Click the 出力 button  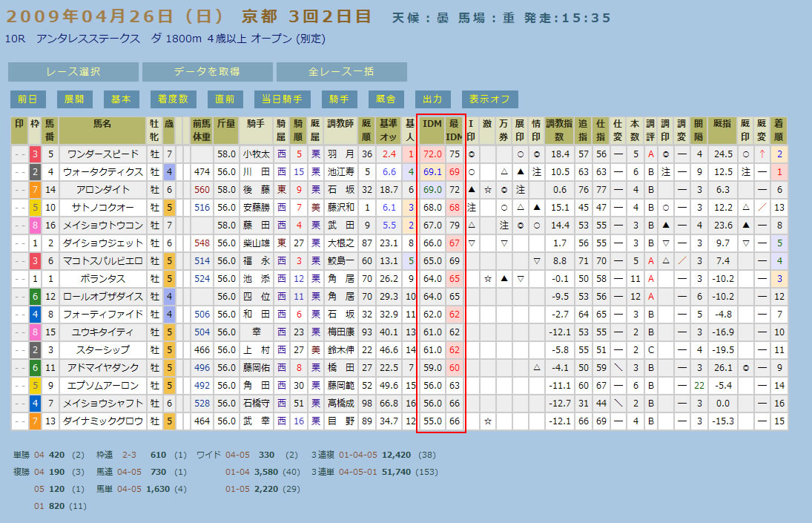pos(432,99)
